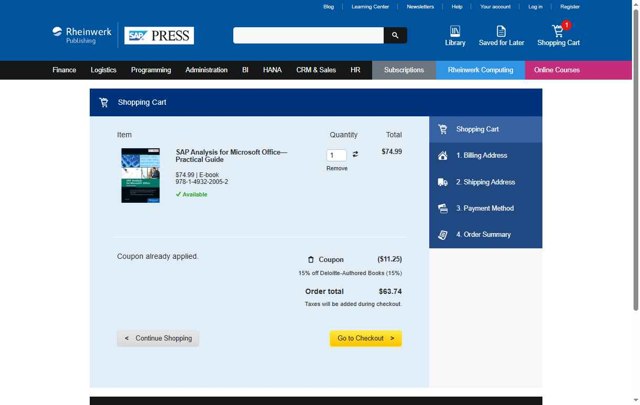Screen dimensions: 640x405
Task: Open the Library icon in header
Action: pos(455,32)
